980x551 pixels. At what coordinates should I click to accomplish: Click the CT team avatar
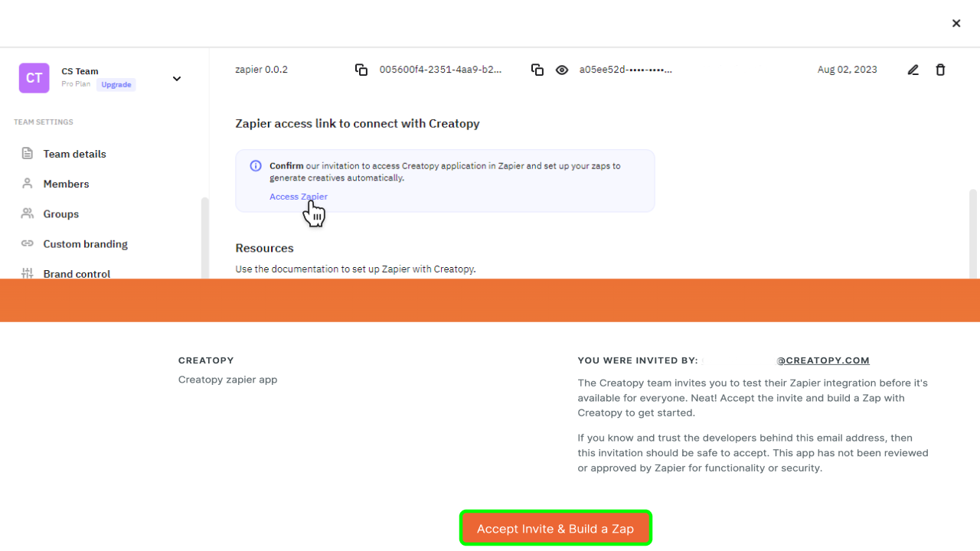[34, 78]
